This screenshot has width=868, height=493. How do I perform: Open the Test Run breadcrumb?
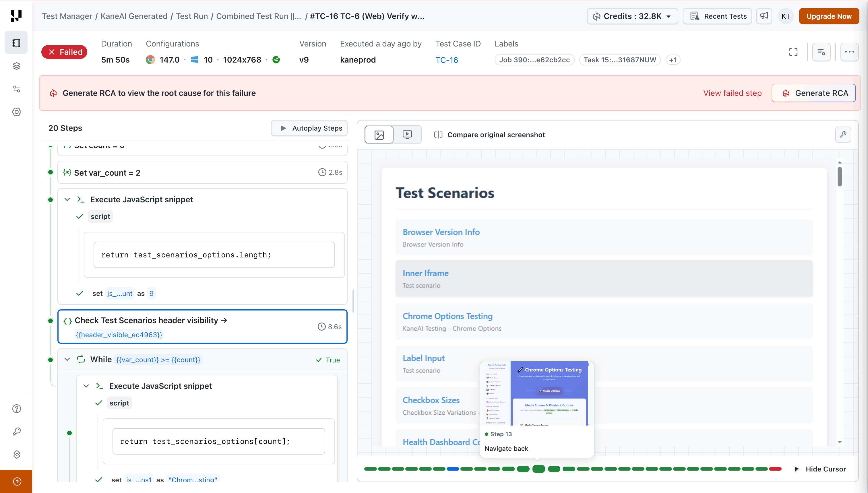[x=192, y=16]
